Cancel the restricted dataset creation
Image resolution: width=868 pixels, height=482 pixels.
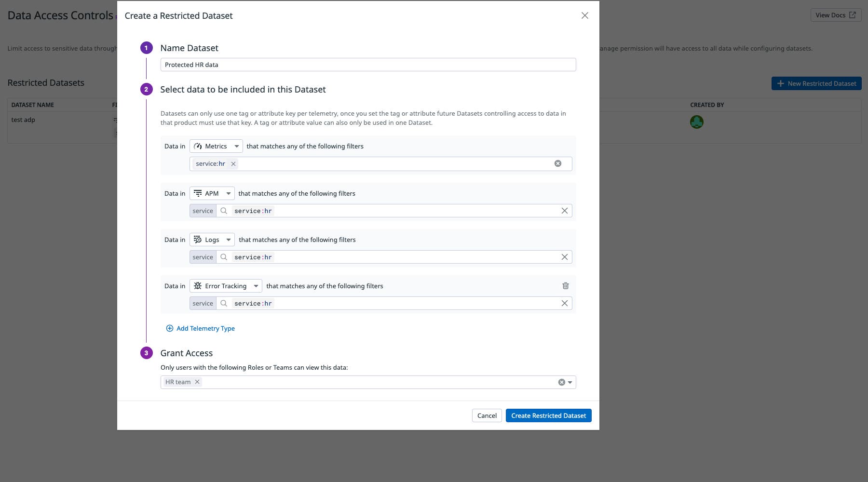tap(487, 415)
